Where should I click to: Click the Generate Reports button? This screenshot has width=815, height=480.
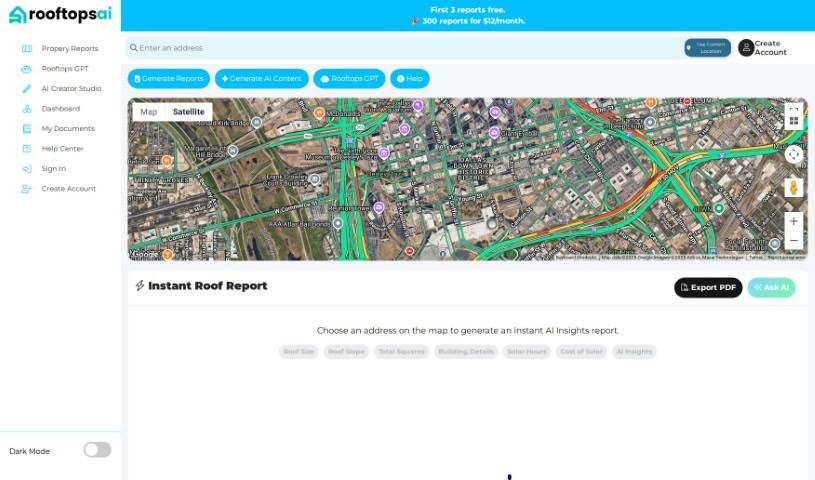pyautogui.click(x=169, y=78)
